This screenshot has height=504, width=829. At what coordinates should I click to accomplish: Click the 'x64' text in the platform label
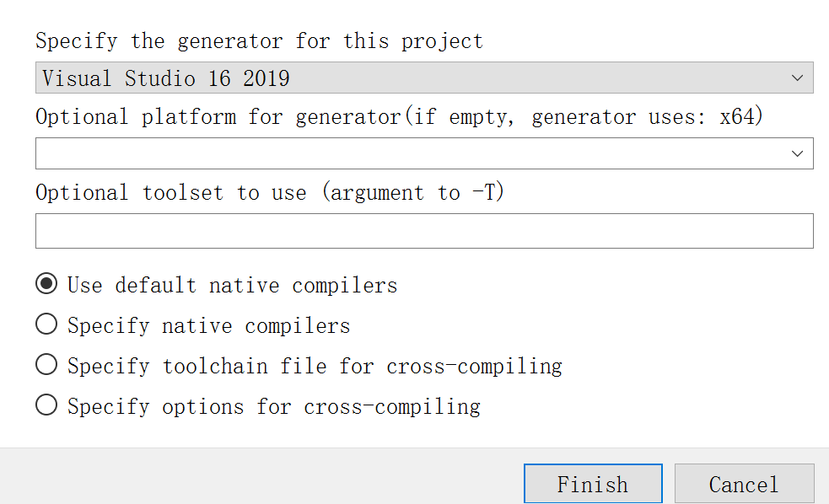(x=740, y=116)
